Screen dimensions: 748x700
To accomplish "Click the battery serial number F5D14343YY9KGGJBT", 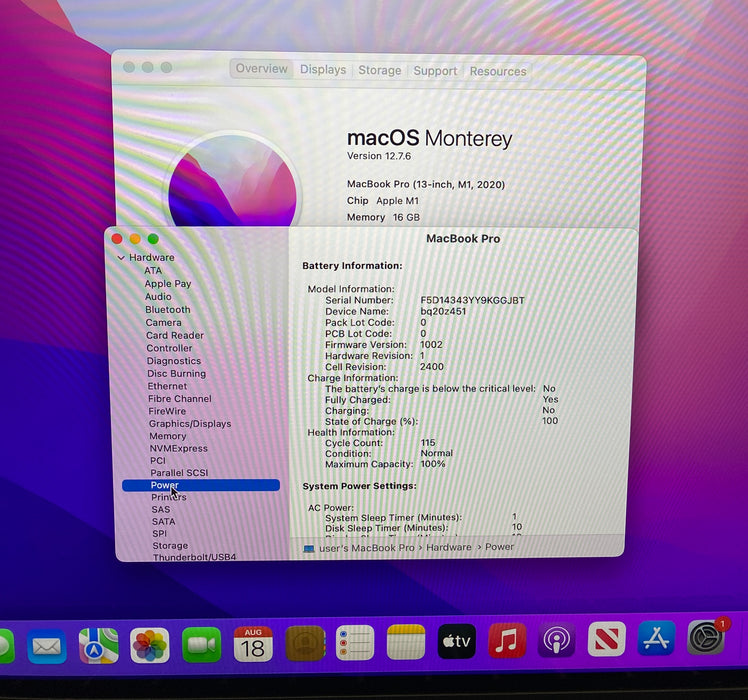I will 472,300.
